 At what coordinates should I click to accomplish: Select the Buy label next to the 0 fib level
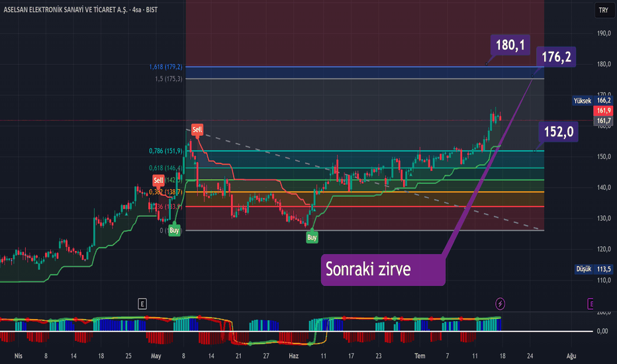pyautogui.click(x=174, y=230)
